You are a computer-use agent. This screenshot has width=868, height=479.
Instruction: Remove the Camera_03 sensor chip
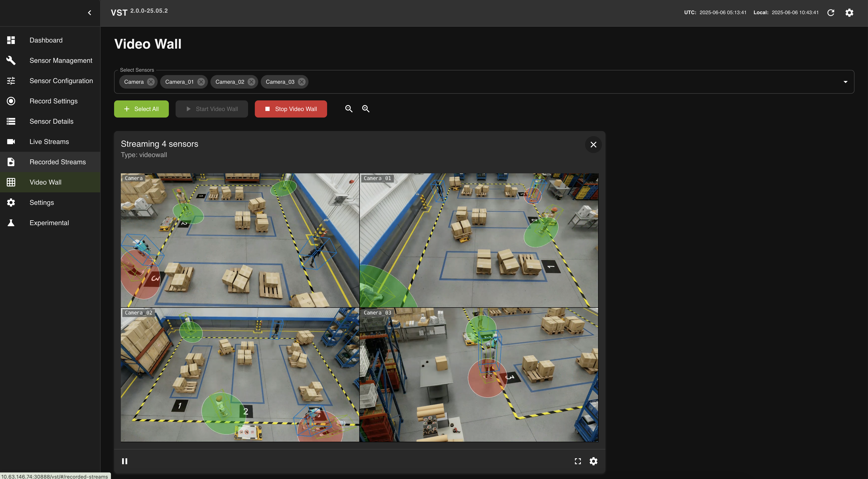(302, 82)
